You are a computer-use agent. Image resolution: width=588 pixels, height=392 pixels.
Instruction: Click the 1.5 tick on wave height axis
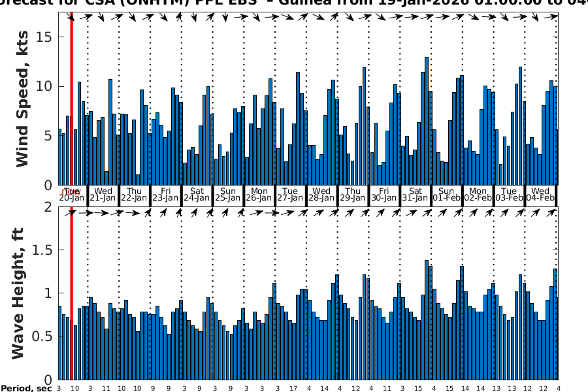click(43, 250)
